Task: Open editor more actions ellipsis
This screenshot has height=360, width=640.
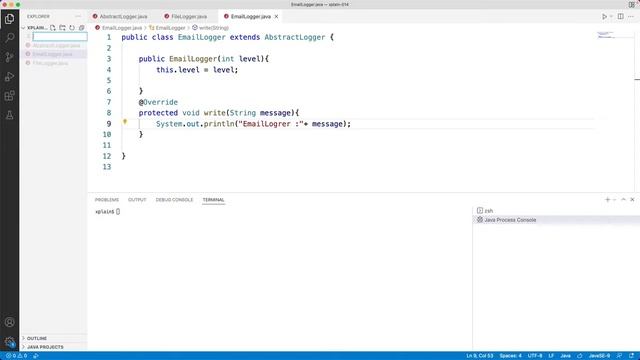Action: pyautogui.click(x=631, y=16)
